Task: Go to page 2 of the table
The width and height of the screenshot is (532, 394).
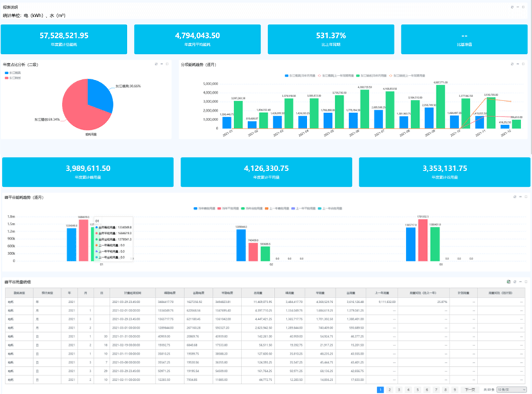Action: pos(389,389)
